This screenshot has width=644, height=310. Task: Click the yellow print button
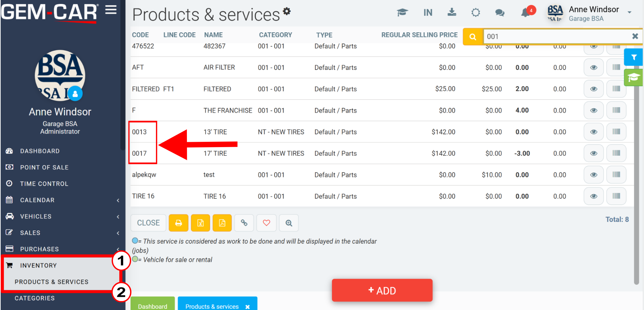tap(179, 223)
